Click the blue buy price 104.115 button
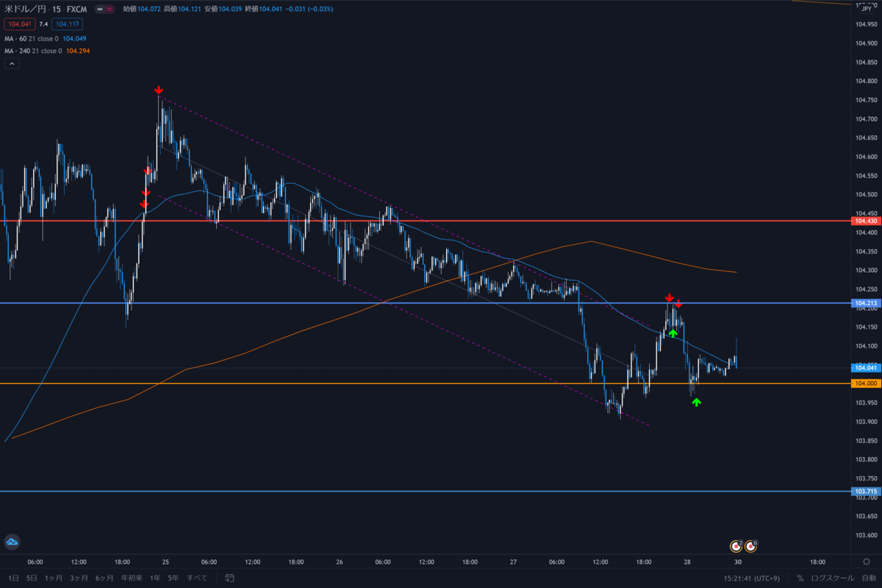Viewport: 882px width, 588px height. click(67, 24)
